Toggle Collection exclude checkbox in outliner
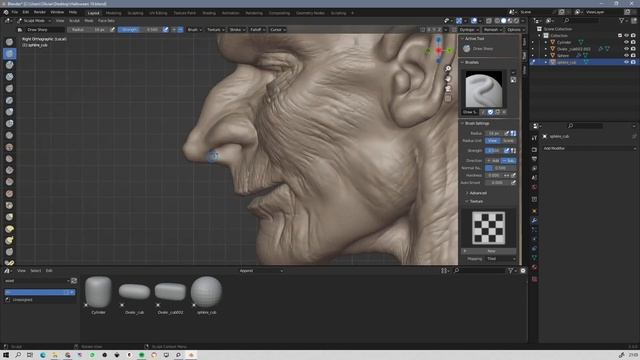 point(620,36)
